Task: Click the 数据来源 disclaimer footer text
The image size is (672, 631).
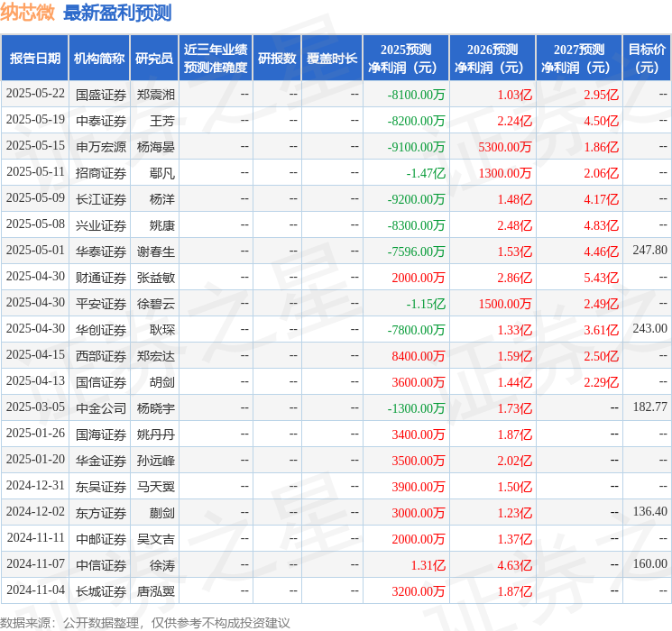Action: [x=145, y=622]
